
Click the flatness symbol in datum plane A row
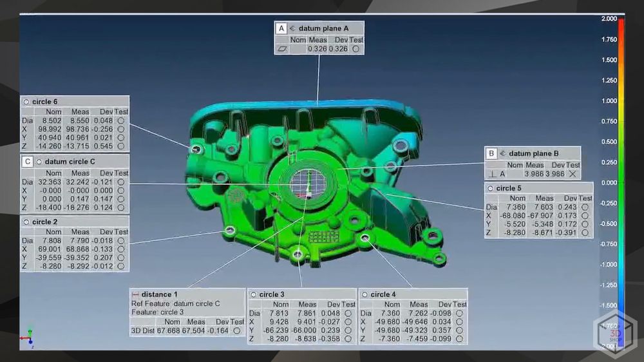pos(282,48)
